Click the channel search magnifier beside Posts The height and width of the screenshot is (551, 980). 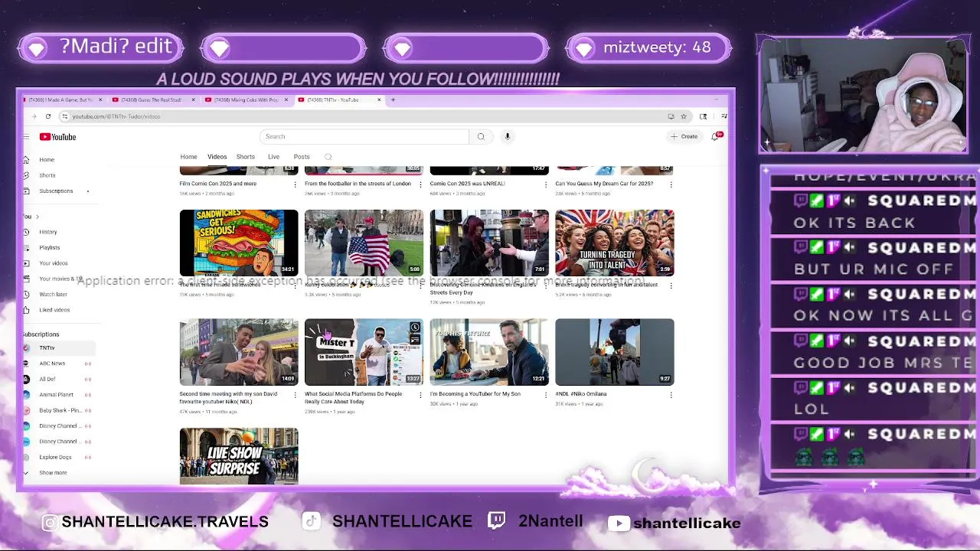328,157
